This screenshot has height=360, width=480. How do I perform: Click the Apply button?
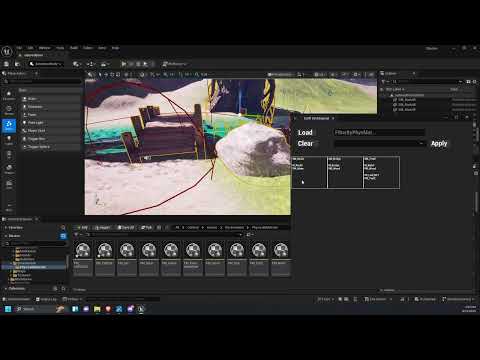(x=439, y=143)
